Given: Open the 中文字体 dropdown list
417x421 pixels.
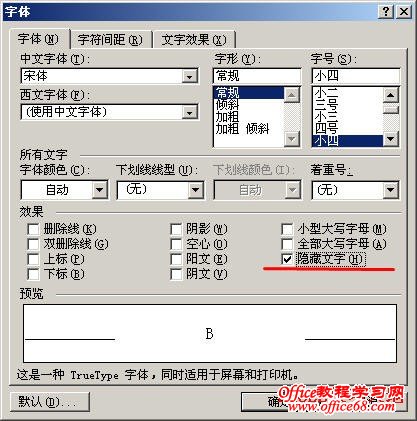Looking at the screenshot, I should pos(189,77).
